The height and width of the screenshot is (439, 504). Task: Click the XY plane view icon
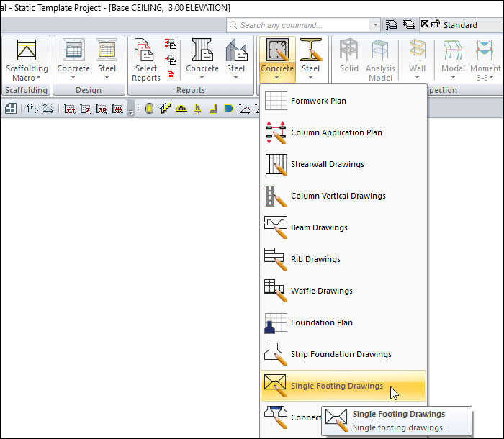pyautogui.click(x=69, y=109)
